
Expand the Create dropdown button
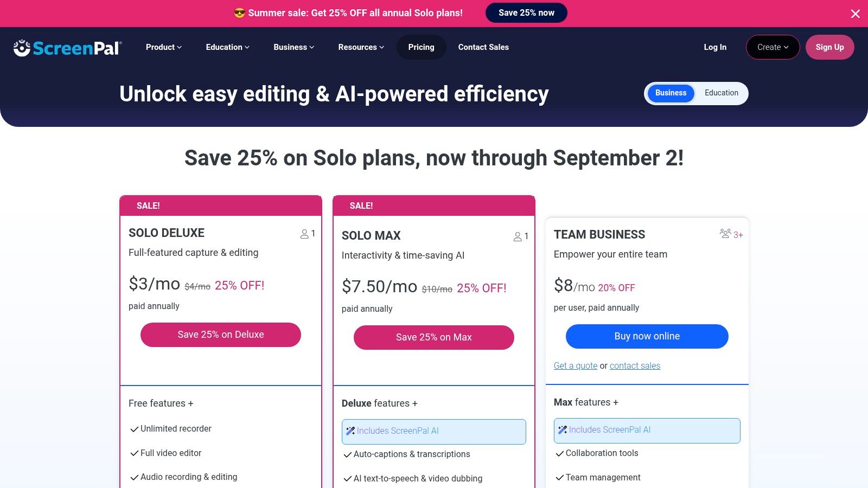point(773,47)
